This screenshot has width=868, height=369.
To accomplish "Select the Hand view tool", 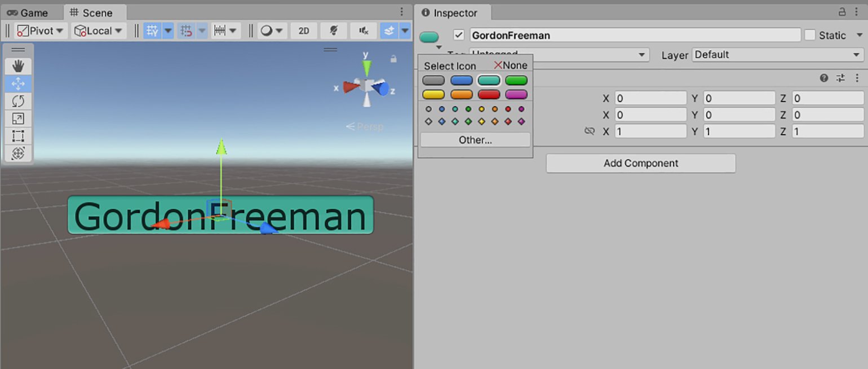I will point(18,67).
